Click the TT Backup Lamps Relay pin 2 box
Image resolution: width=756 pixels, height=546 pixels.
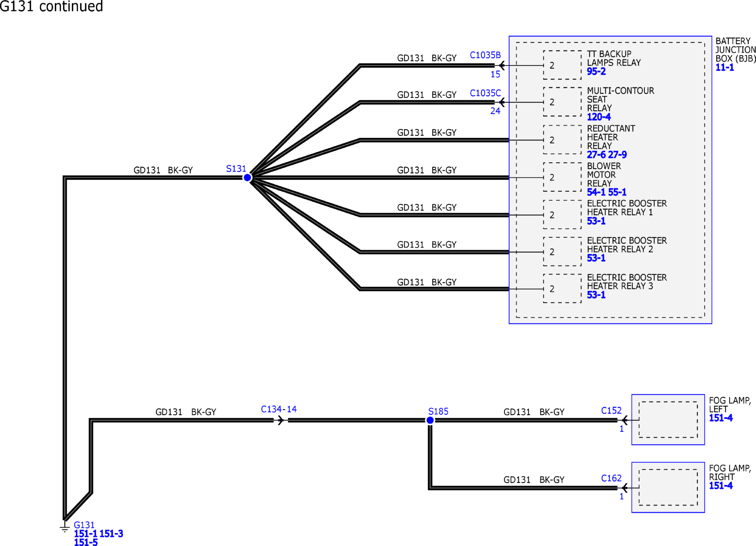coord(562,65)
